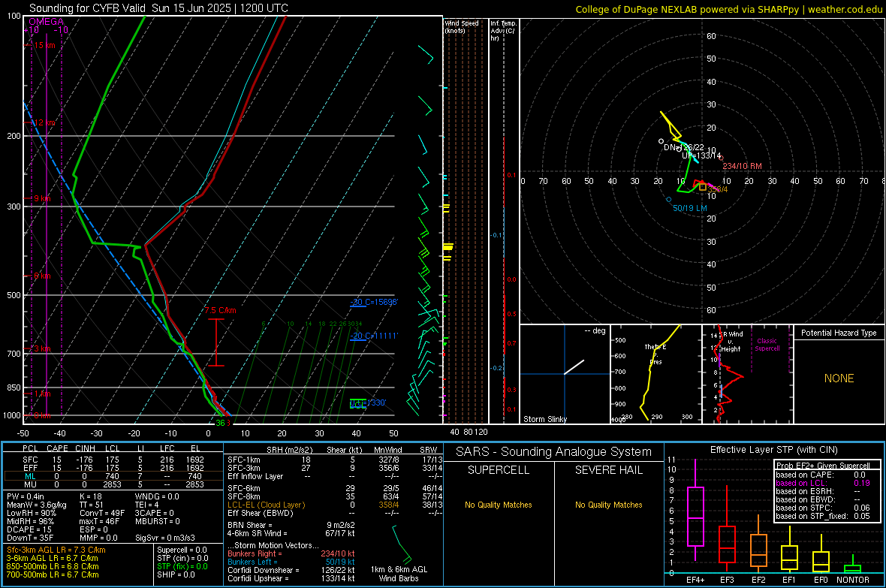The height and width of the screenshot is (588, 886).
Task: Click the NONE hazard type value
Action: (x=839, y=378)
